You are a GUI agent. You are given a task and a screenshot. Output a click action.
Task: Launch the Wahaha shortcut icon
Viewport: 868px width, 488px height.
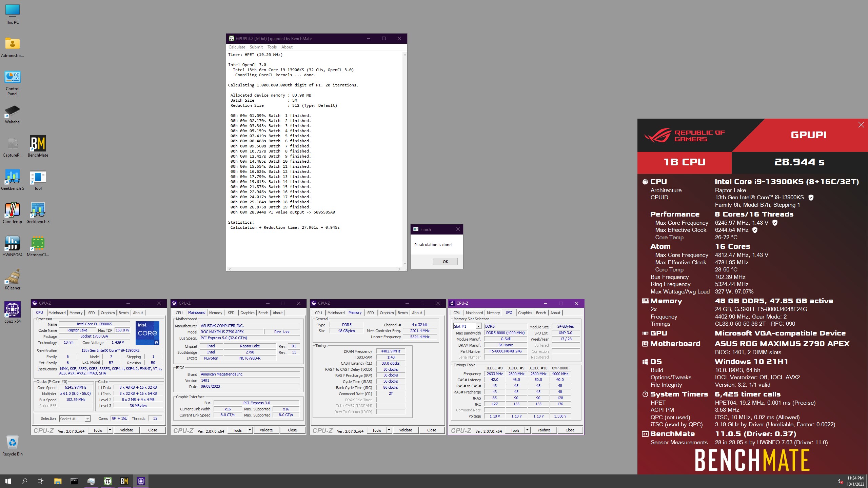[13, 114]
